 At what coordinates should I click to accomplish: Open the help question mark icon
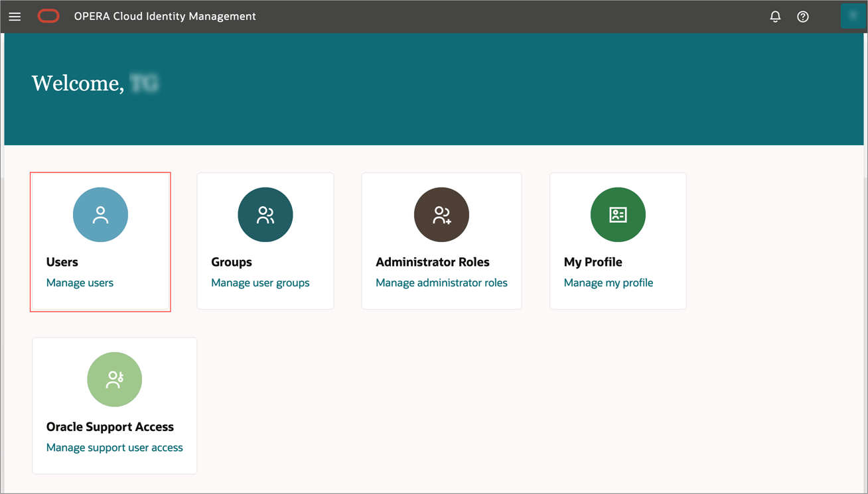tap(803, 17)
